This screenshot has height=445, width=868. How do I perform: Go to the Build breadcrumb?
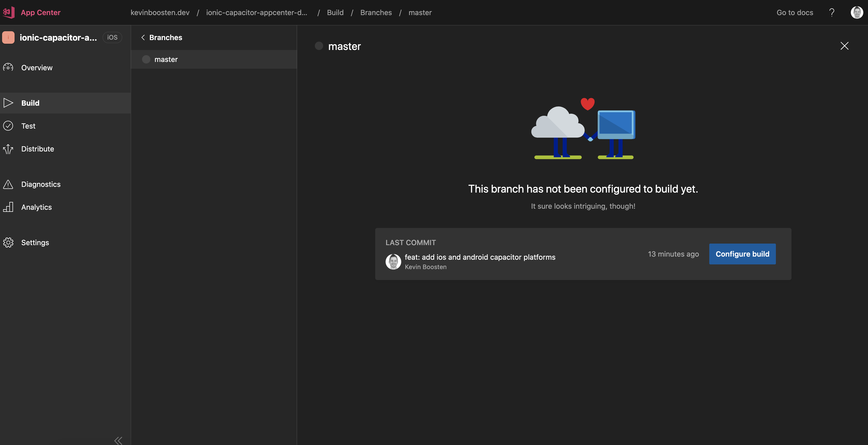(335, 12)
